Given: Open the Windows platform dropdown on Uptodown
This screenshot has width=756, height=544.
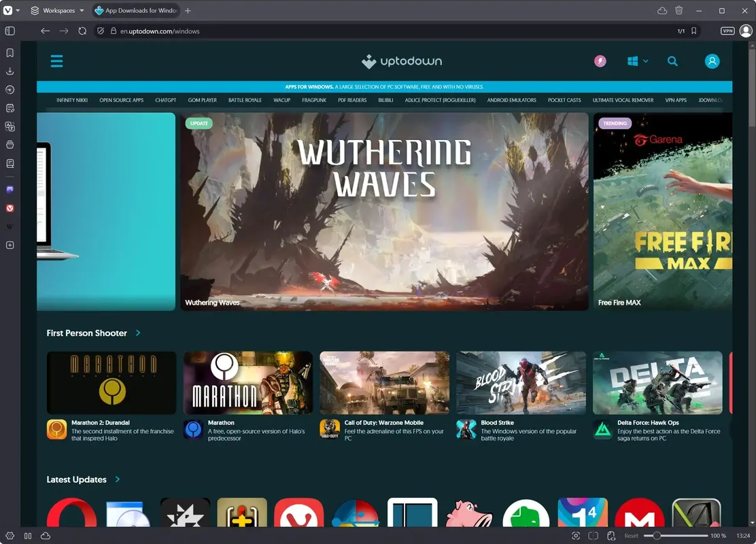Looking at the screenshot, I should click(636, 61).
